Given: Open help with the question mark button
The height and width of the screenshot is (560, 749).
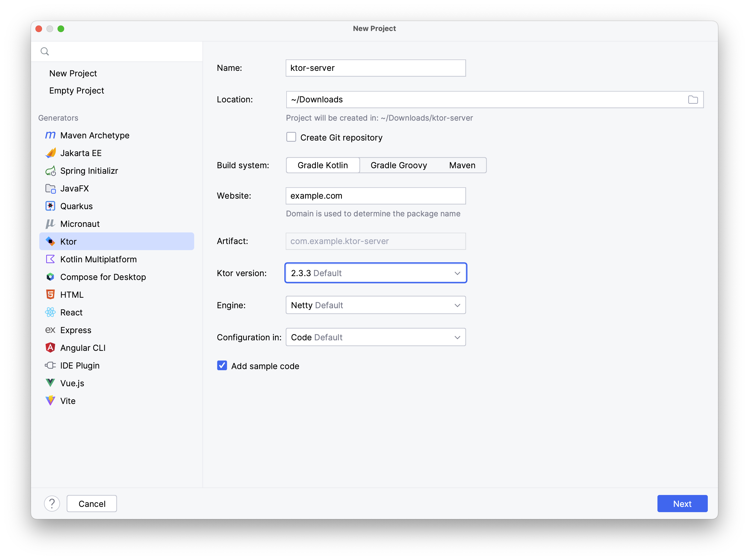Looking at the screenshot, I should pyautogui.click(x=52, y=504).
